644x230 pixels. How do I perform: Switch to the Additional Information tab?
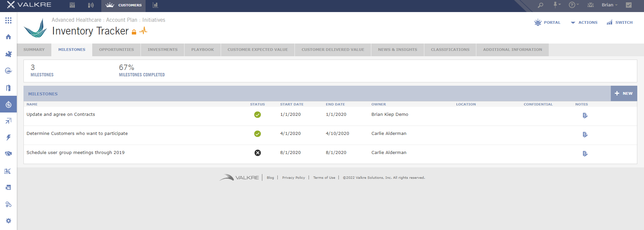513,50
